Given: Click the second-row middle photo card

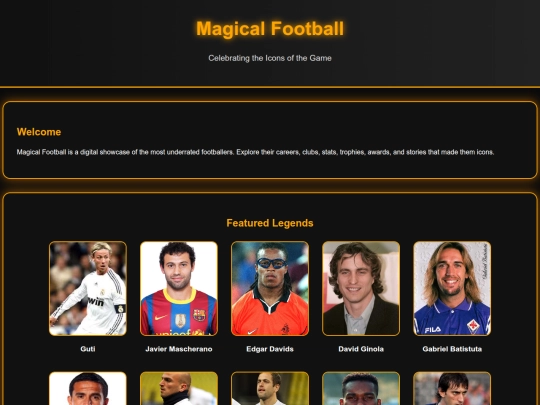Looking at the screenshot, I should coord(270,388).
